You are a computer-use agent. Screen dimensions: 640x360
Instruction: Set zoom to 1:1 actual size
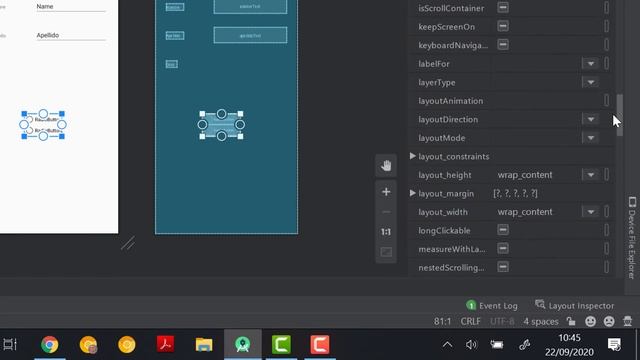point(386,232)
